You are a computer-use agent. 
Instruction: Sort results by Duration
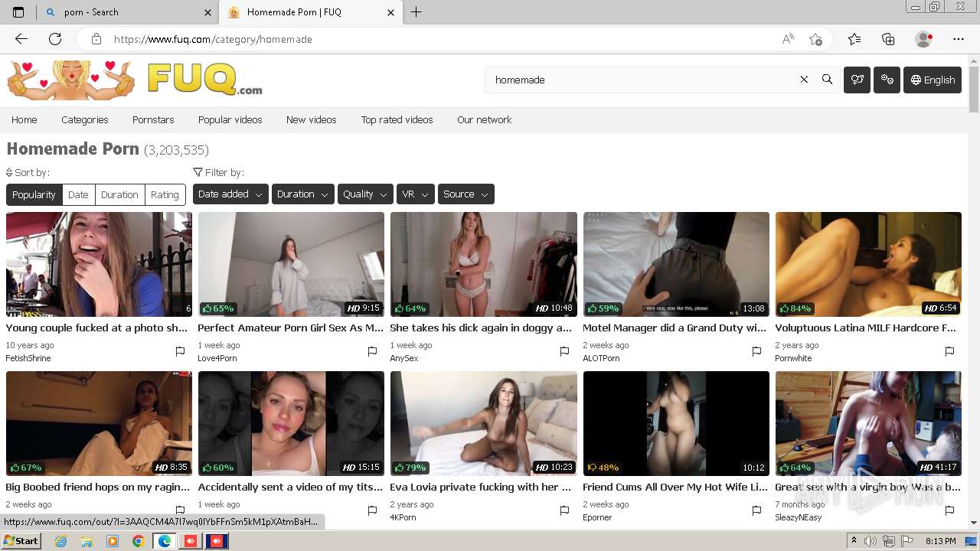click(x=119, y=194)
